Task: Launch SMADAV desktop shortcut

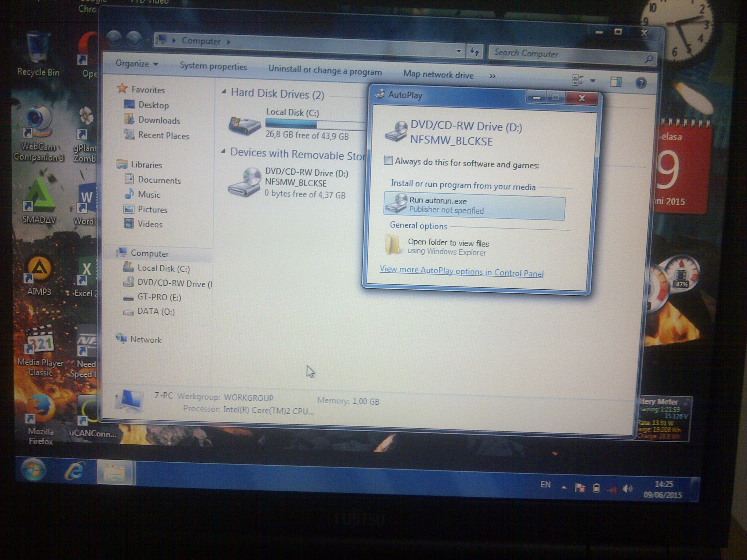Action: (x=39, y=202)
